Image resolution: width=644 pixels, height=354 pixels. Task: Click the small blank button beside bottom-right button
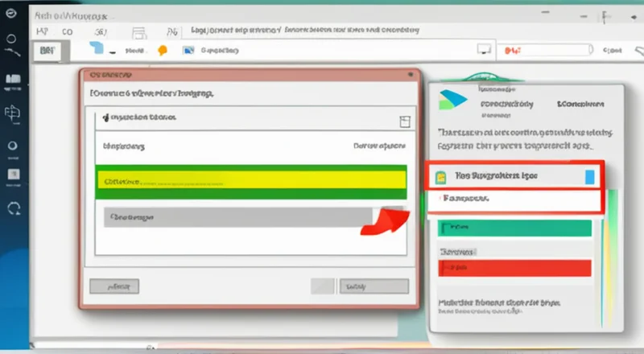324,286
